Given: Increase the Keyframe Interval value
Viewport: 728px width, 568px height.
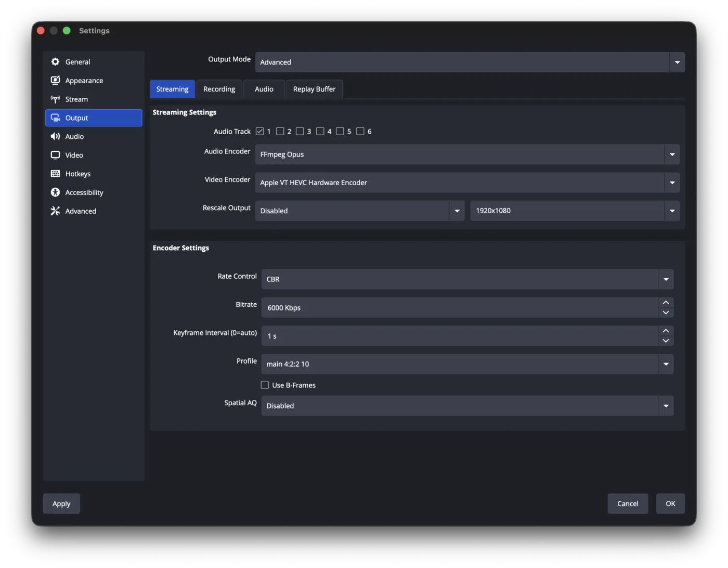Looking at the screenshot, I should [666, 331].
